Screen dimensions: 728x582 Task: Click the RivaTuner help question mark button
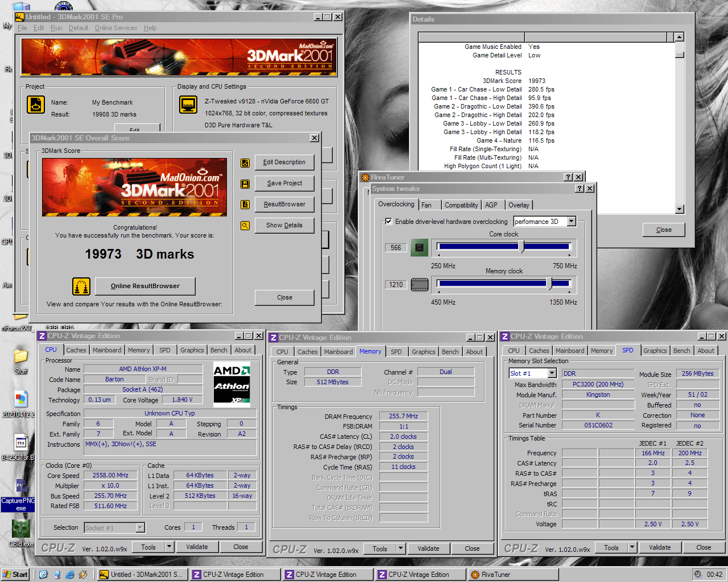tap(568, 177)
